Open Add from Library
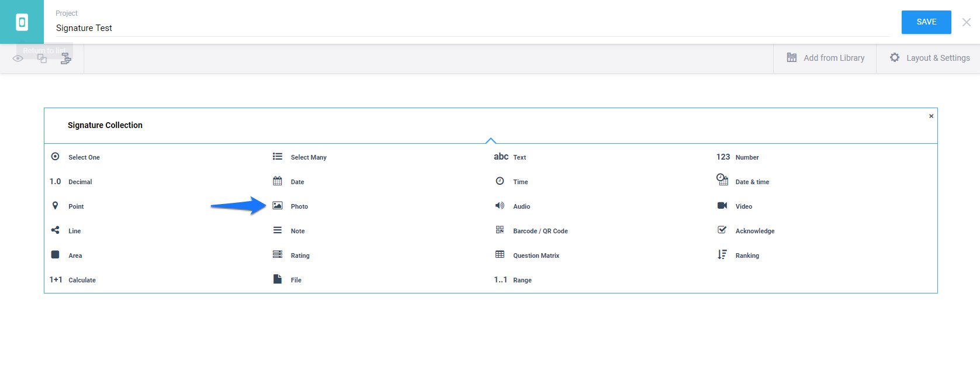The width and height of the screenshot is (980, 366). click(825, 58)
